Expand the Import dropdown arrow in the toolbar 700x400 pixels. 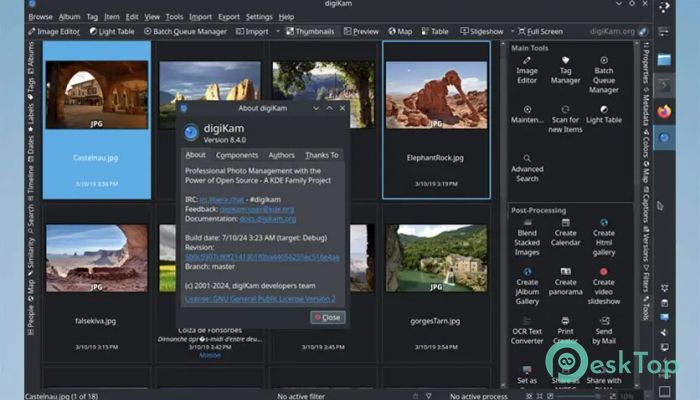[x=278, y=31]
